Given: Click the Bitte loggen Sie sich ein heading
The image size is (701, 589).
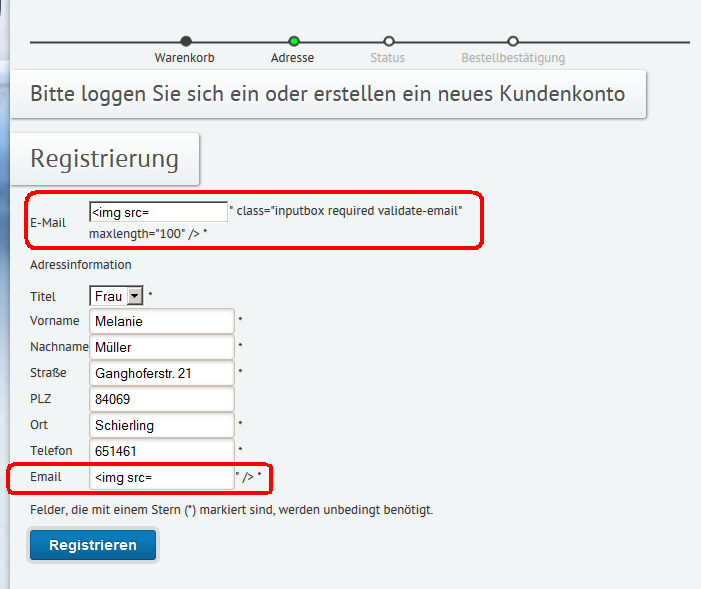Looking at the screenshot, I should point(328,94).
